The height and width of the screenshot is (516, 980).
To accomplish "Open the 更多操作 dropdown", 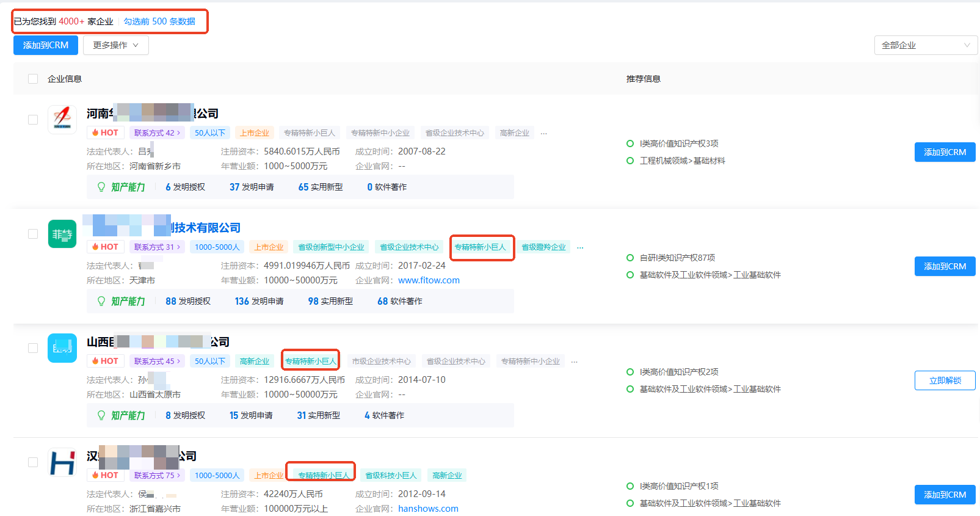I will [116, 45].
